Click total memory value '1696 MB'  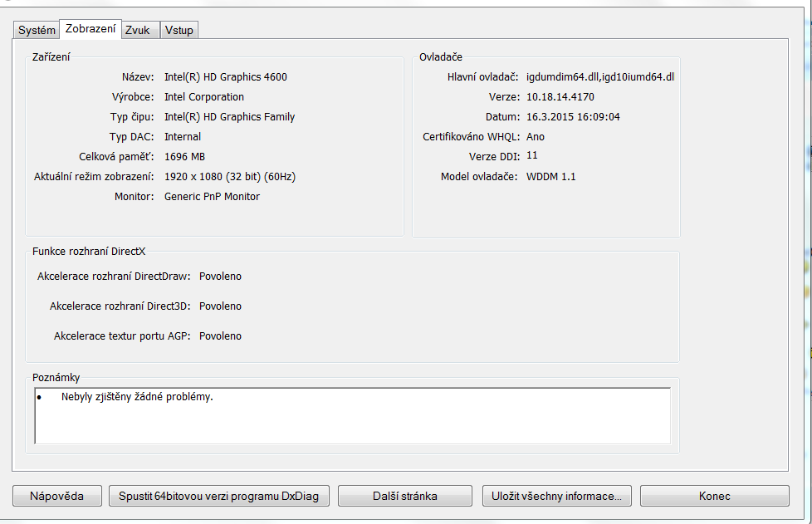pyautogui.click(x=185, y=156)
